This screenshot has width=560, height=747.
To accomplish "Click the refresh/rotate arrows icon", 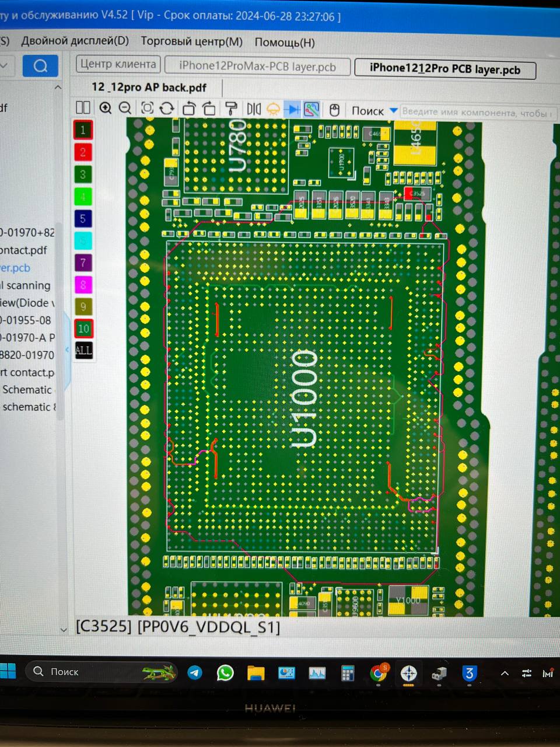I will [x=167, y=109].
